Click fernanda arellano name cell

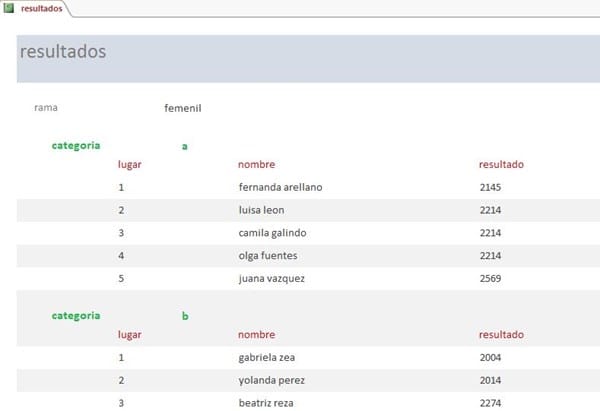coord(280,187)
